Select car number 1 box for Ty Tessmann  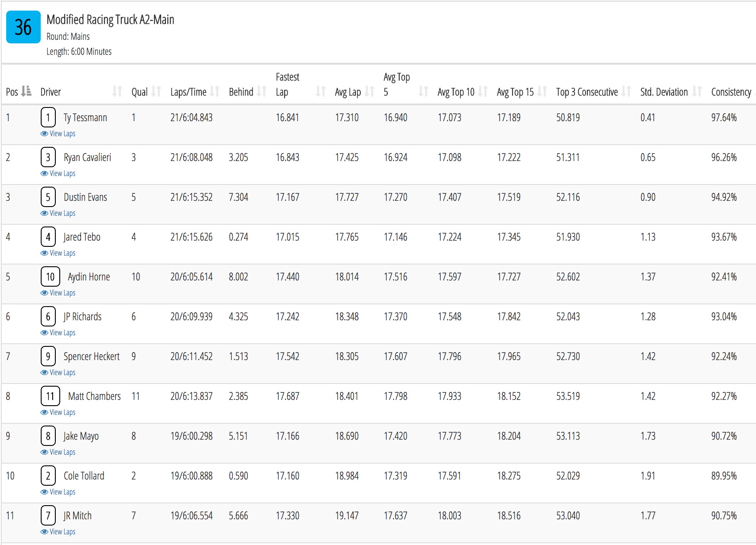tap(48, 118)
